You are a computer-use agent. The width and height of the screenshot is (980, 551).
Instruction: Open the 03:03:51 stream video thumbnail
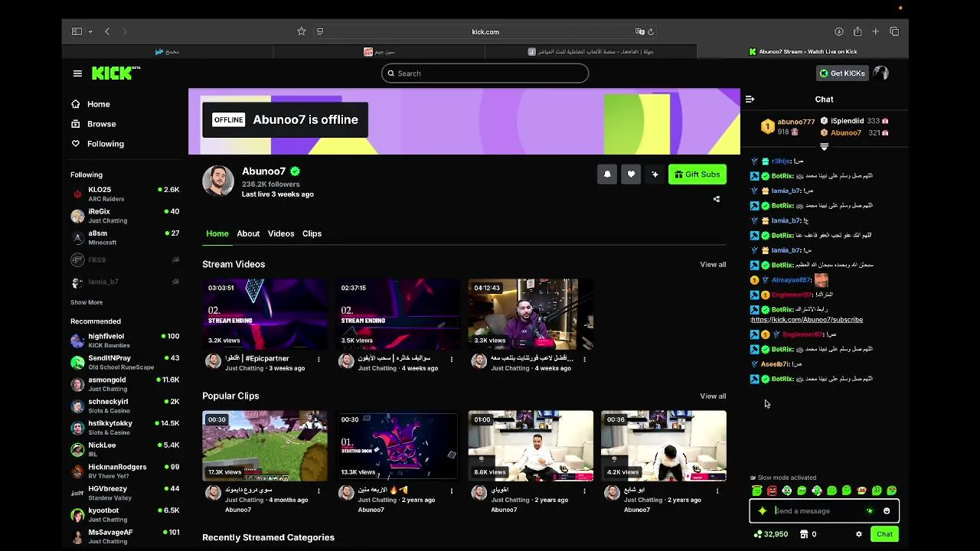(265, 315)
